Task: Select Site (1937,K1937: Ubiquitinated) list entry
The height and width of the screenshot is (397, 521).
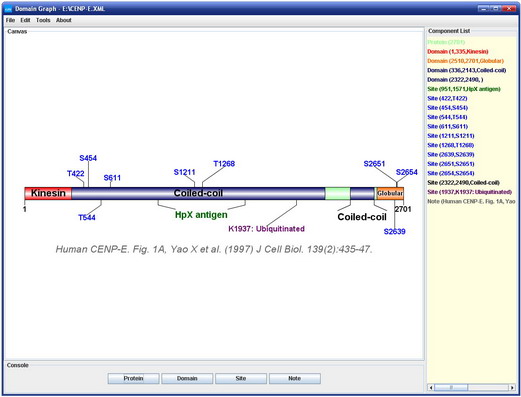Action: pyautogui.click(x=469, y=192)
